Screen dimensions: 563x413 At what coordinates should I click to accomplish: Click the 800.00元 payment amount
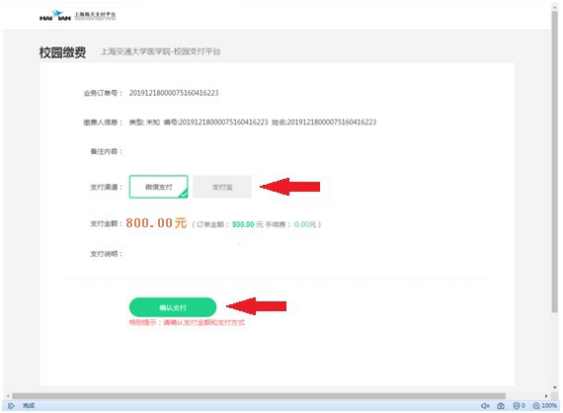(156, 223)
